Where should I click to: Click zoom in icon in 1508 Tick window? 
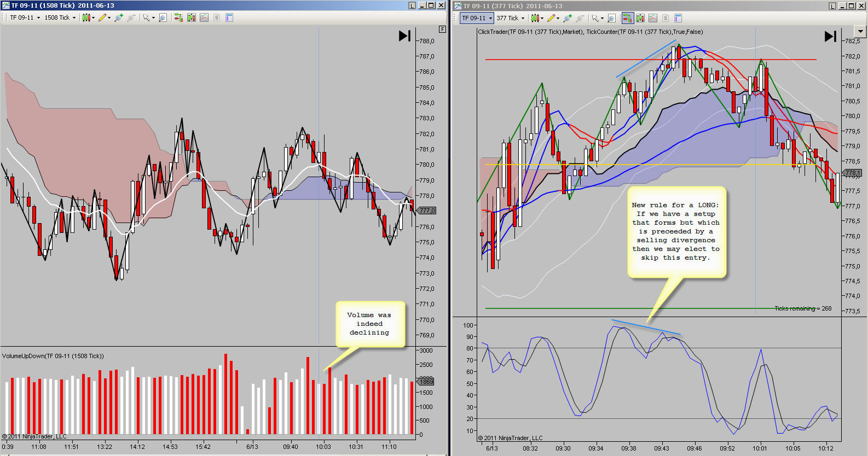point(118,17)
